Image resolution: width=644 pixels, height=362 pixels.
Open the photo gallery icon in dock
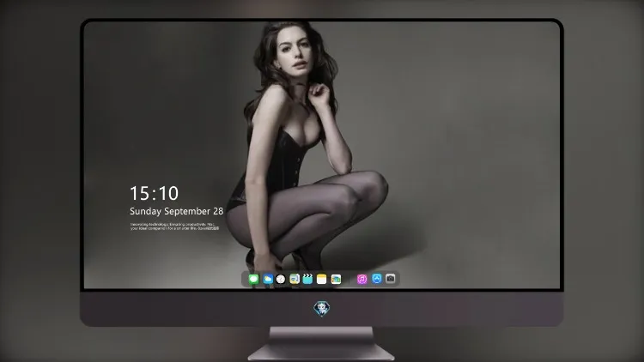pyautogui.click(x=336, y=279)
